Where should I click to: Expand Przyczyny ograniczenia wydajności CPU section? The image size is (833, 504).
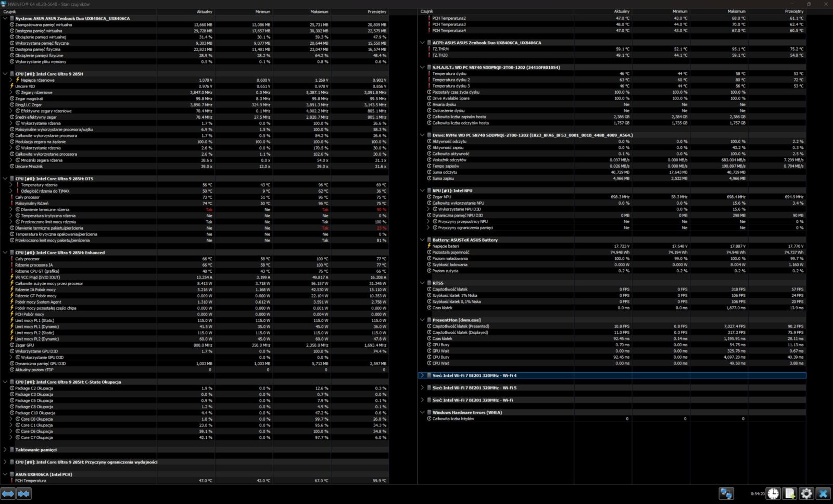[x=5, y=462]
